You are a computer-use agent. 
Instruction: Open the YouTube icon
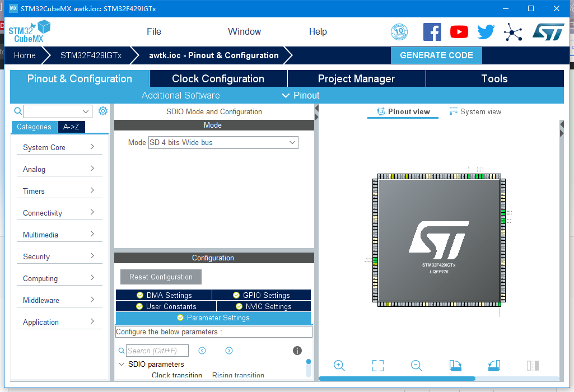459,32
